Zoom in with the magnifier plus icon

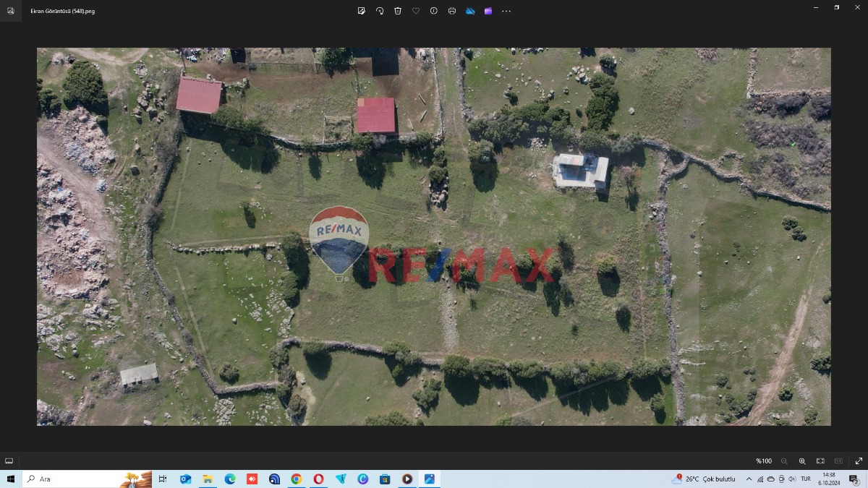tap(802, 461)
